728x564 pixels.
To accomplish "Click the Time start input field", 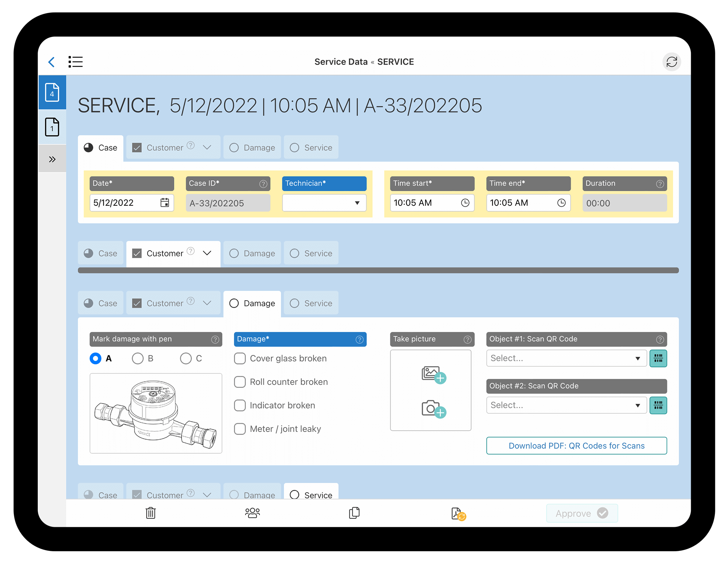I will (x=432, y=203).
